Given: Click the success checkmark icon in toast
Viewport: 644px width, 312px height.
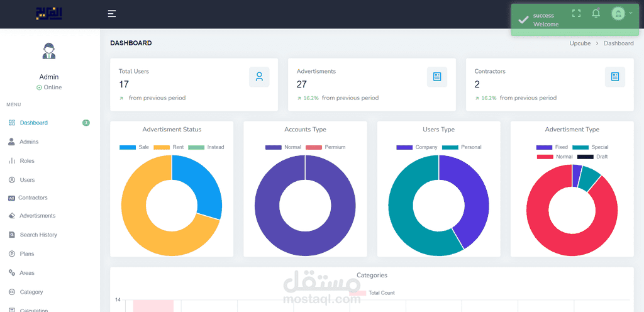Looking at the screenshot, I should (x=523, y=19).
